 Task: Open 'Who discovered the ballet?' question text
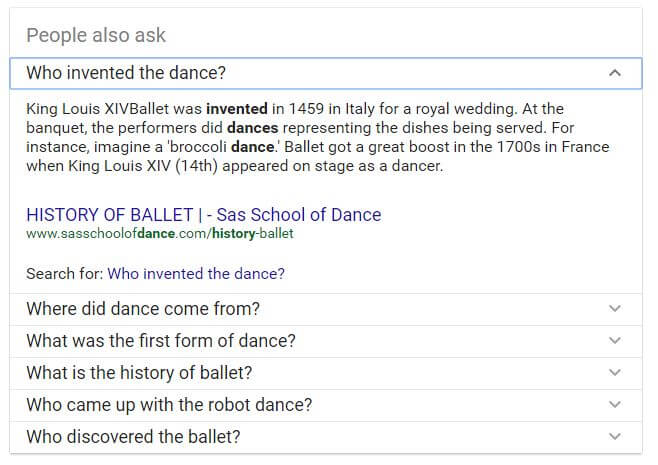133,437
